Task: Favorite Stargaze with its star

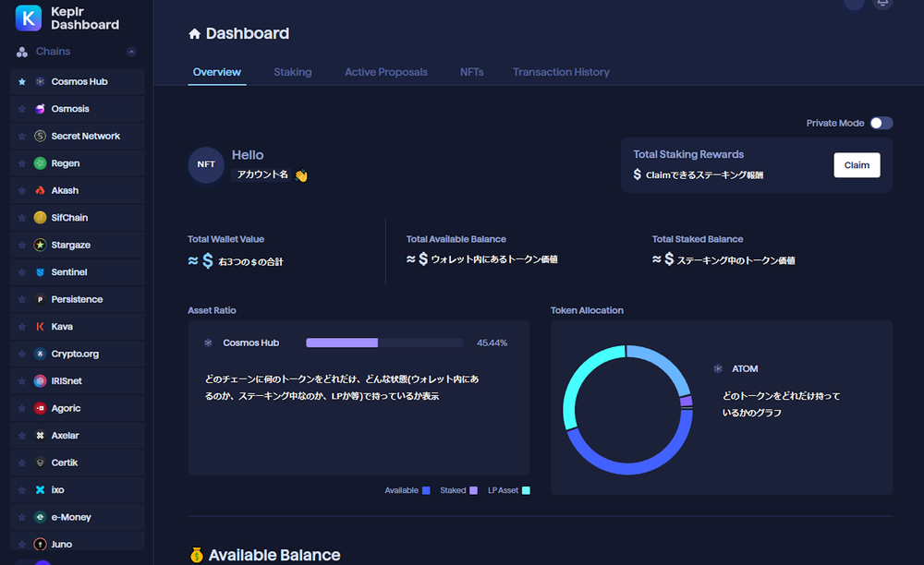Action: [x=22, y=245]
